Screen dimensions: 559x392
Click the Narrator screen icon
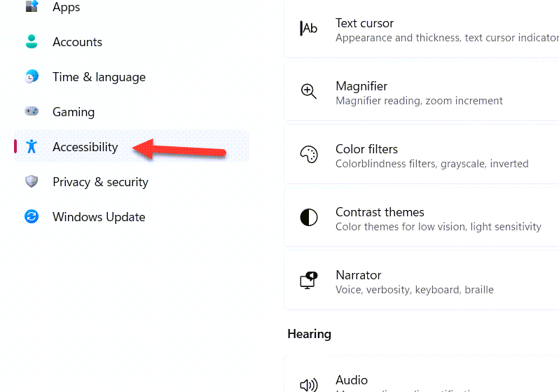(309, 281)
